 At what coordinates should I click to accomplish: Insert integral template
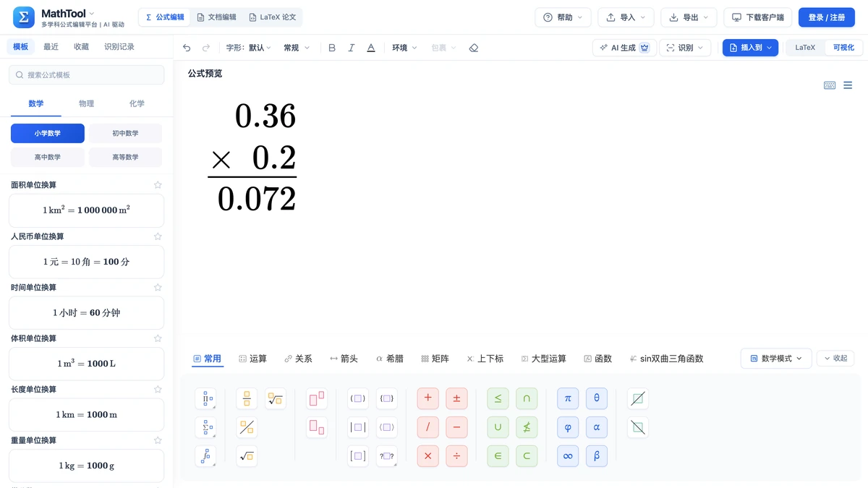point(205,456)
